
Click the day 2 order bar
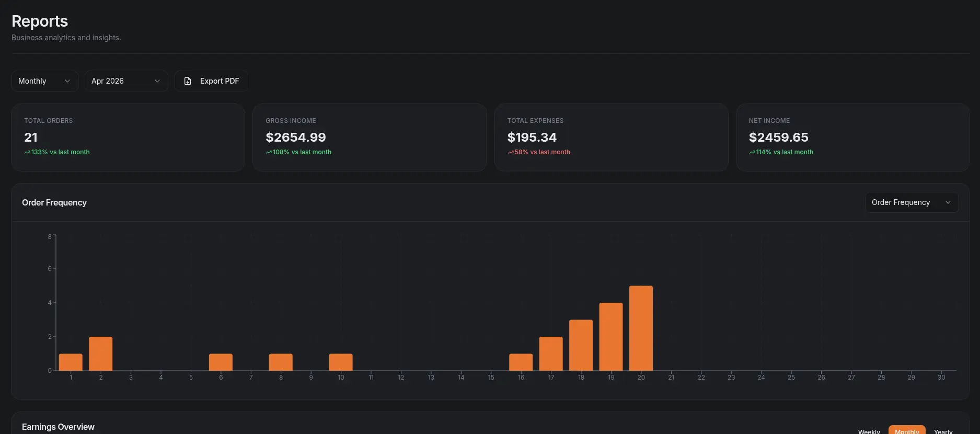pos(101,354)
